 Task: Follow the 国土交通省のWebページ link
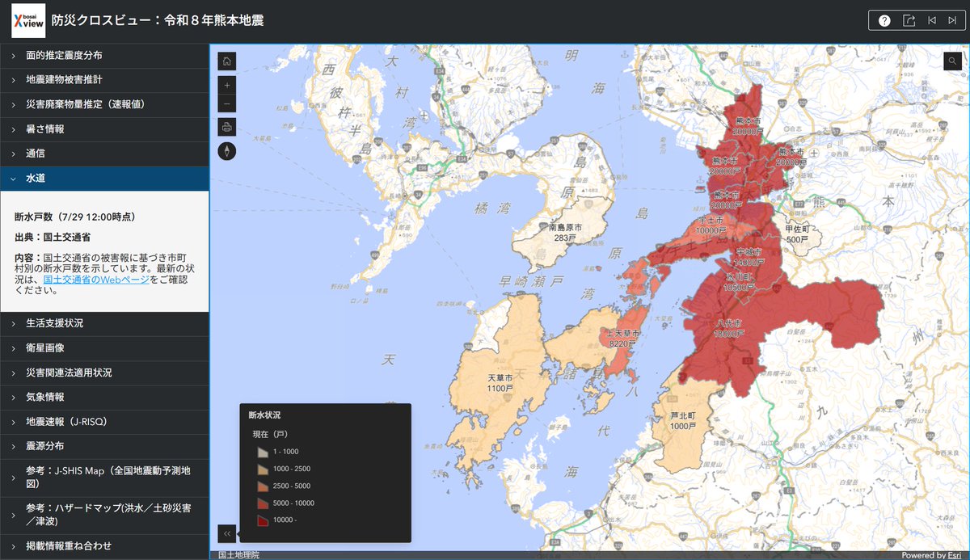(96, 280)
